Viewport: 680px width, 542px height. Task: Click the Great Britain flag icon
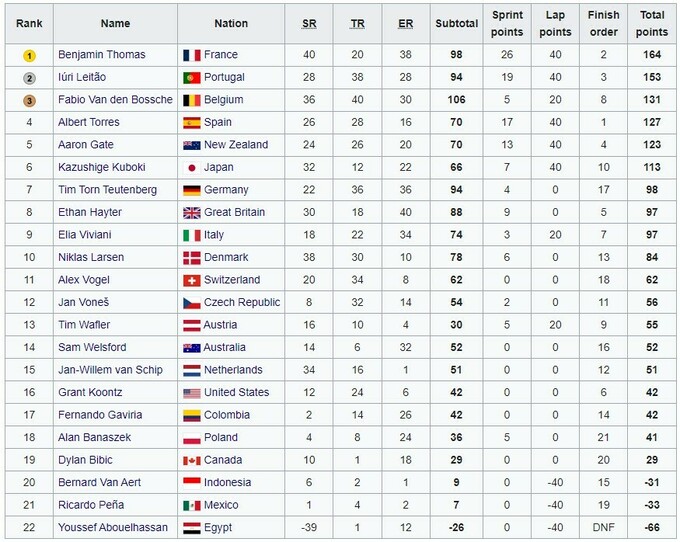(191, 212)
